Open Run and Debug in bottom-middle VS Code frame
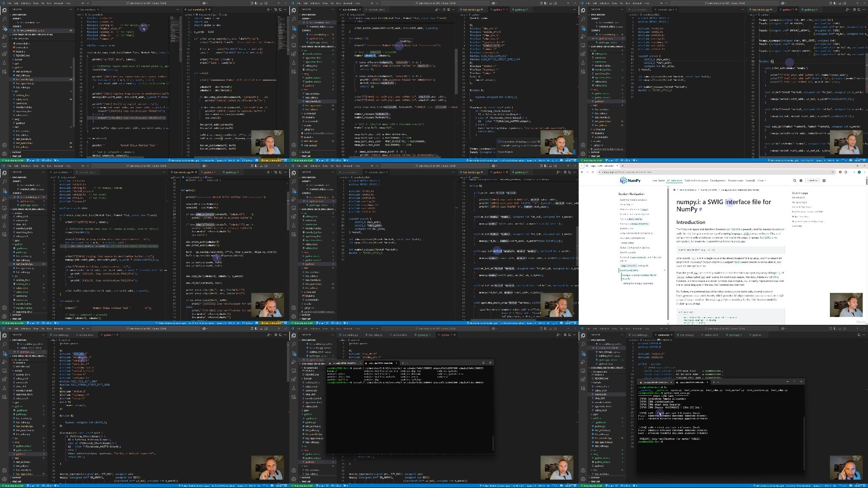This screenshot has height=488, width=868. [294, 363]
